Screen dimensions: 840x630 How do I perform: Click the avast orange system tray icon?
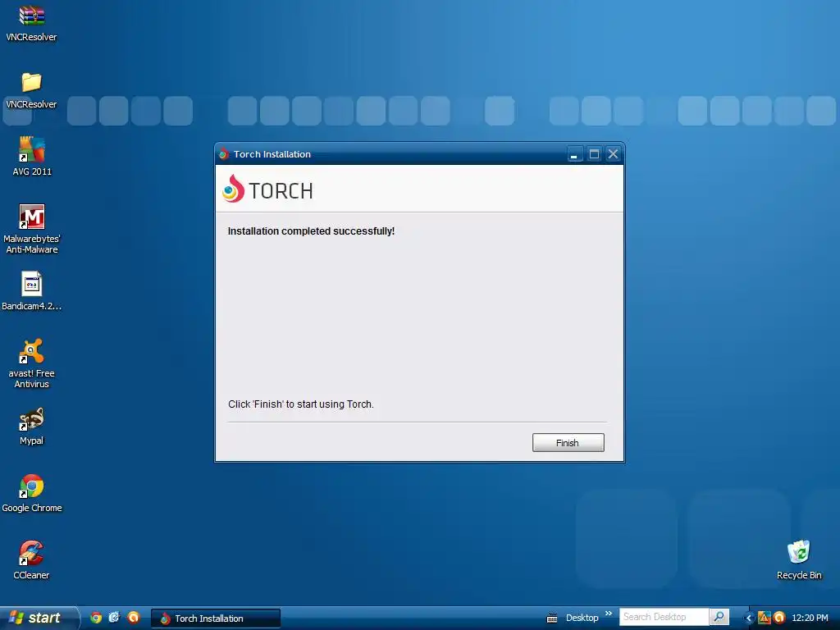779,618
